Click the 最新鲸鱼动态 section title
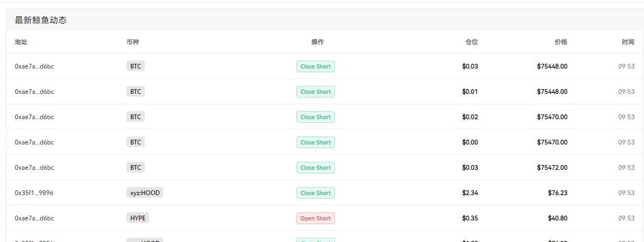 pos(41,20)
